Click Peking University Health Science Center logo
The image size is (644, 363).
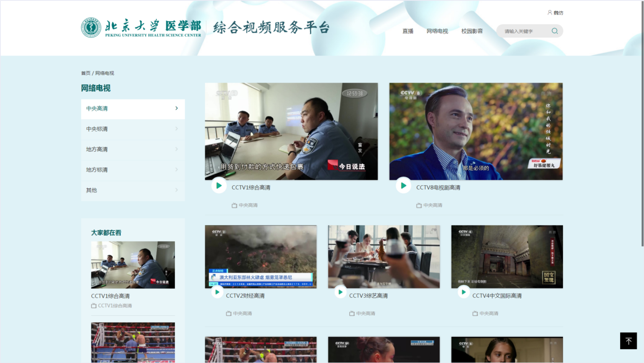point(91,28)
